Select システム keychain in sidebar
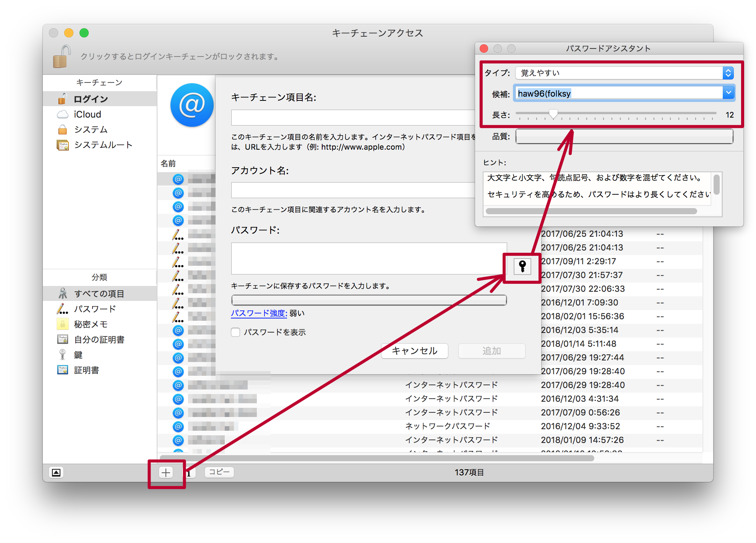 [91, 129]
